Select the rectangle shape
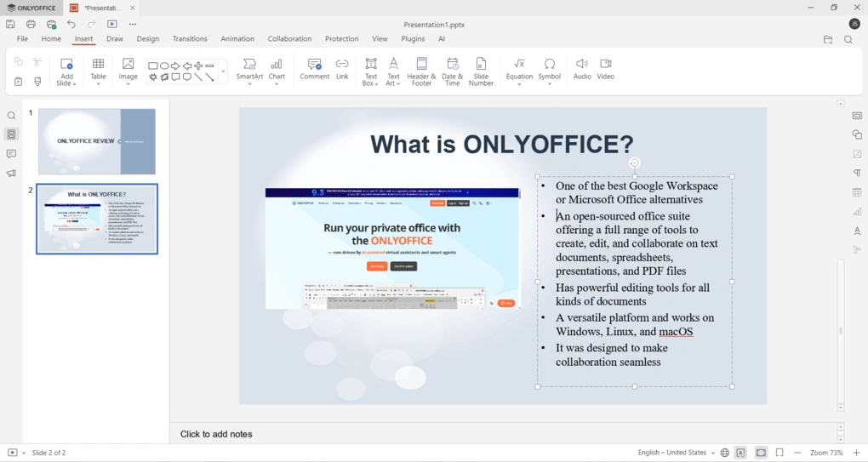This screenshot has width=868, height=462. [x=153, y=66]
